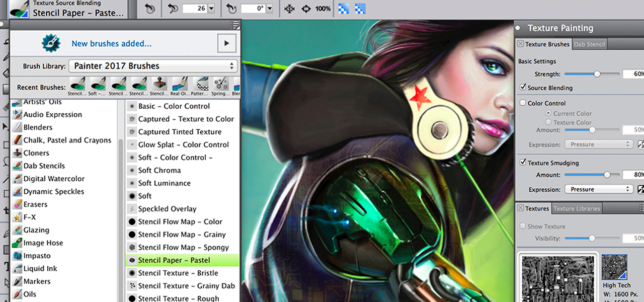Open the brush size dropdown arrow
Screen dimensions: 644x302
coord(211,8)
